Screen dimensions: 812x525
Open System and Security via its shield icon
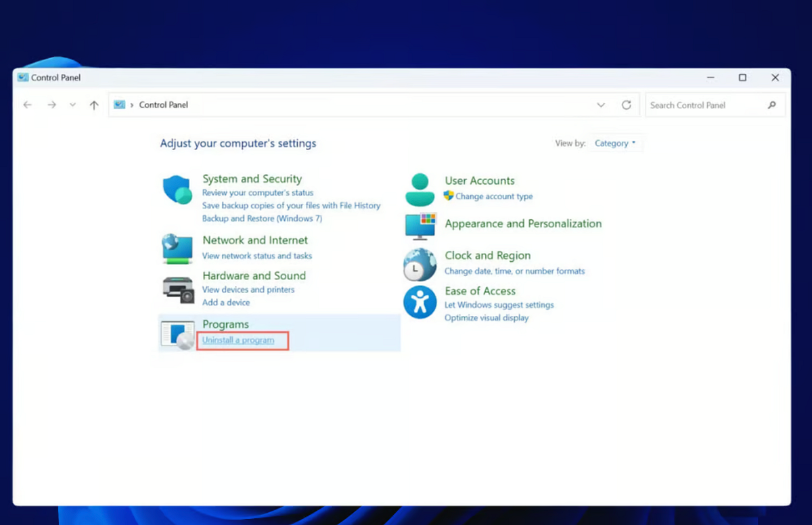click(177, 190)
